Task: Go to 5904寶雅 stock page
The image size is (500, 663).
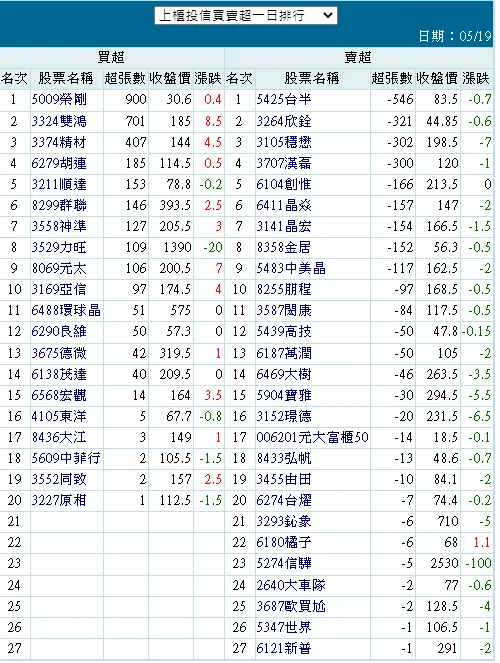Action: coord(284,396)
